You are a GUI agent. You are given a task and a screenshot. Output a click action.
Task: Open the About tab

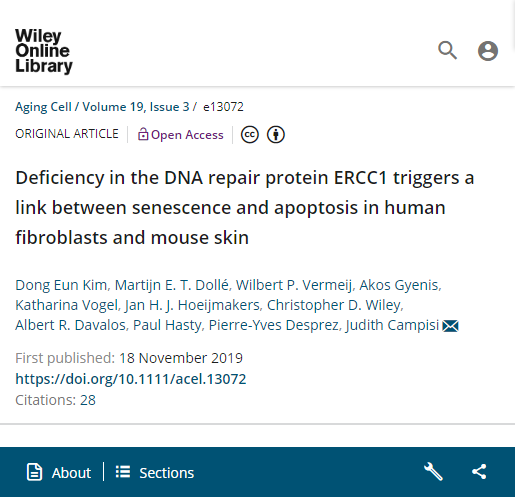point(59,472)
